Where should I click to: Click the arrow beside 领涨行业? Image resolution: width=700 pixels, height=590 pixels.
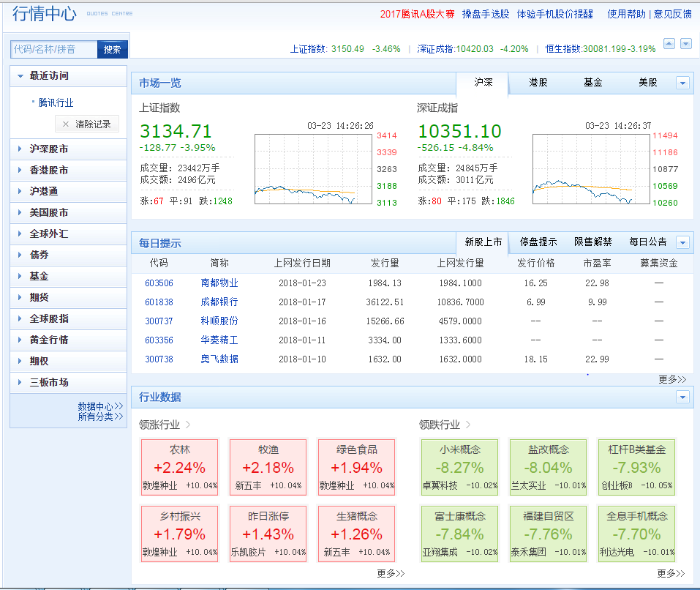click(x=188, y=425)
